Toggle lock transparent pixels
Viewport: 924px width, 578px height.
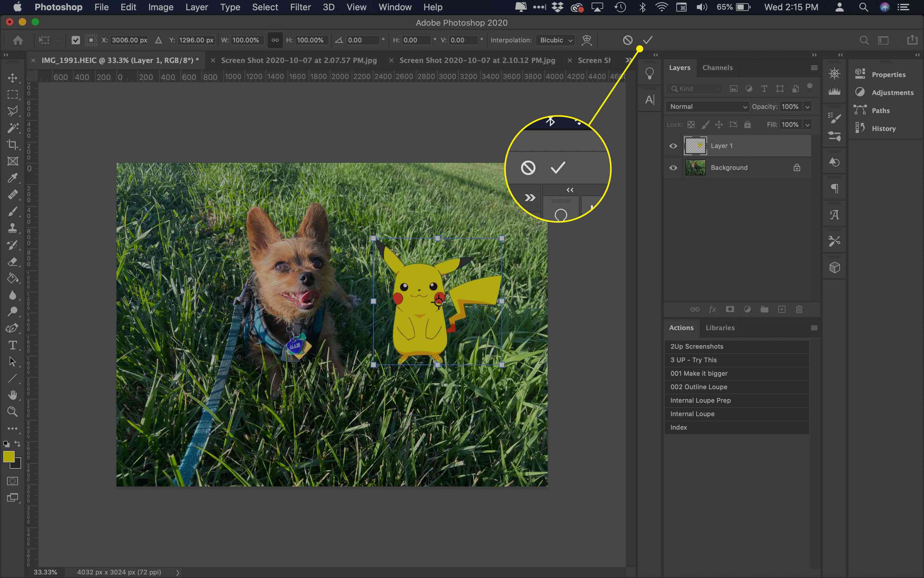click(x=691, y=125)
